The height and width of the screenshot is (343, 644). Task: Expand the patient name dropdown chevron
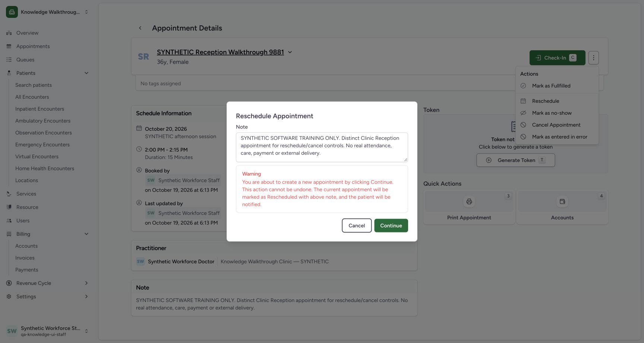(290, 52)
